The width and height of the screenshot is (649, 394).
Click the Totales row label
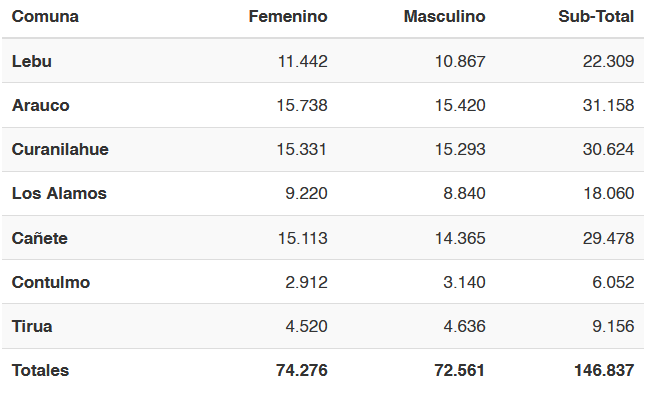click(41, 370)
